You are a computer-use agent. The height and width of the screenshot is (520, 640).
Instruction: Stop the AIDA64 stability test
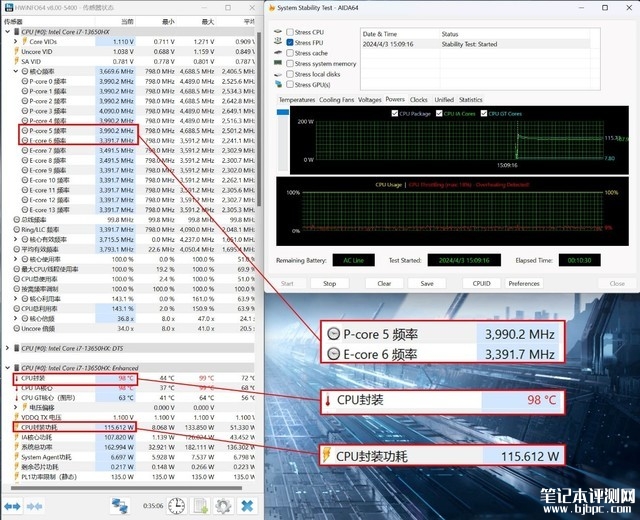point(329,283)
